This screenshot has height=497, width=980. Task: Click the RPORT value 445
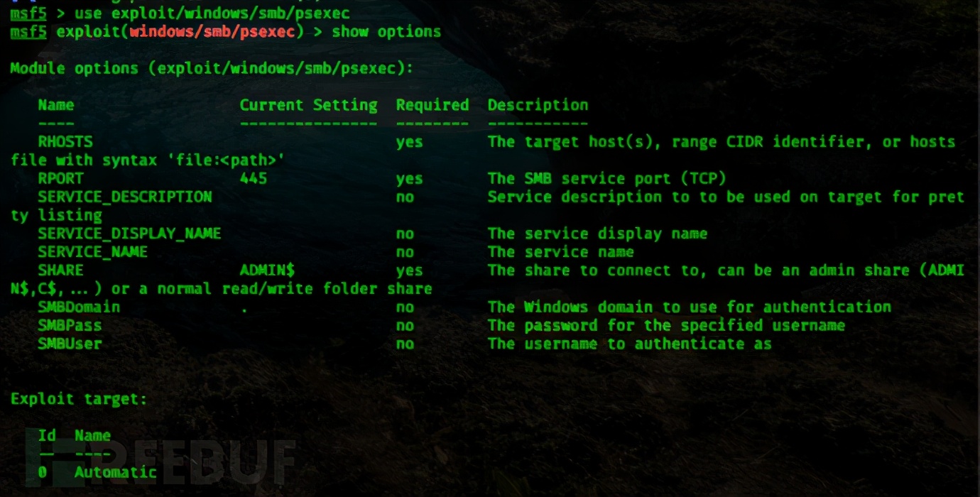(254, 178)
